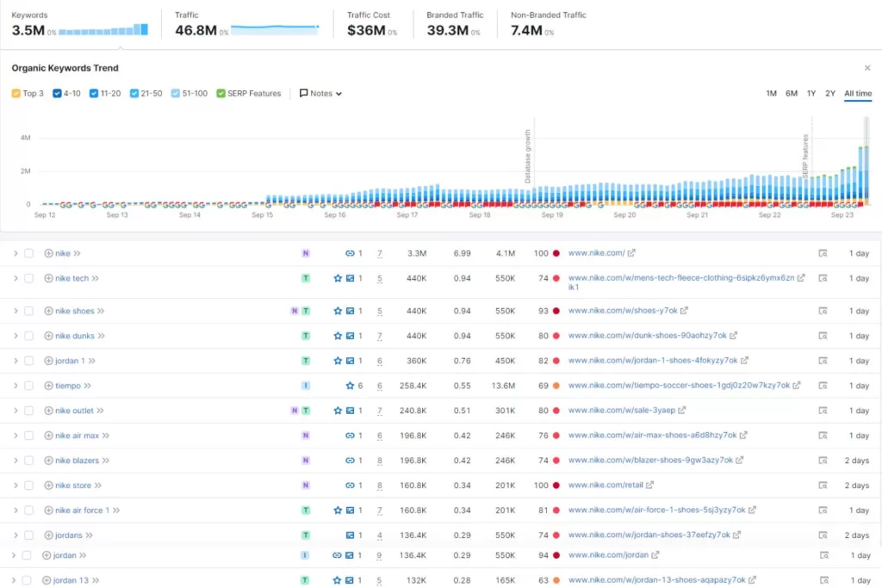Screen dimensions: 882x588
Task: Select the 2Y timeframe
Action: tap(829, 93)
